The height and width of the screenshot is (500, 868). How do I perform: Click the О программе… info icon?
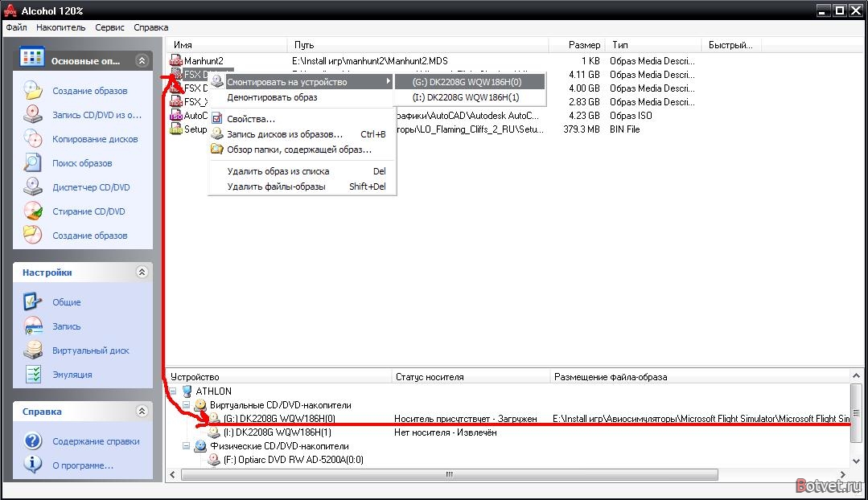(x=33, y=465)
